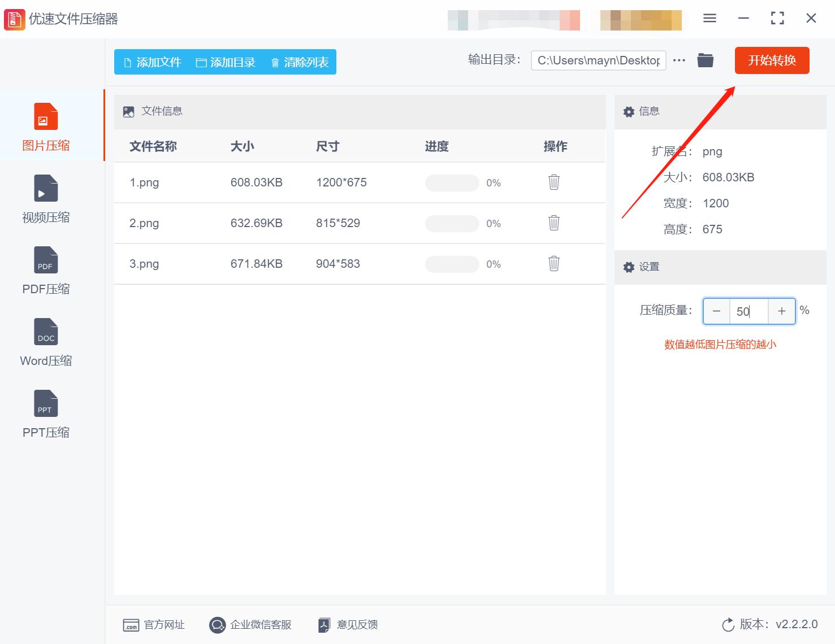Remove 2.png from the list
The height and width of the screenshot is (644, 835).
(553, 223)
